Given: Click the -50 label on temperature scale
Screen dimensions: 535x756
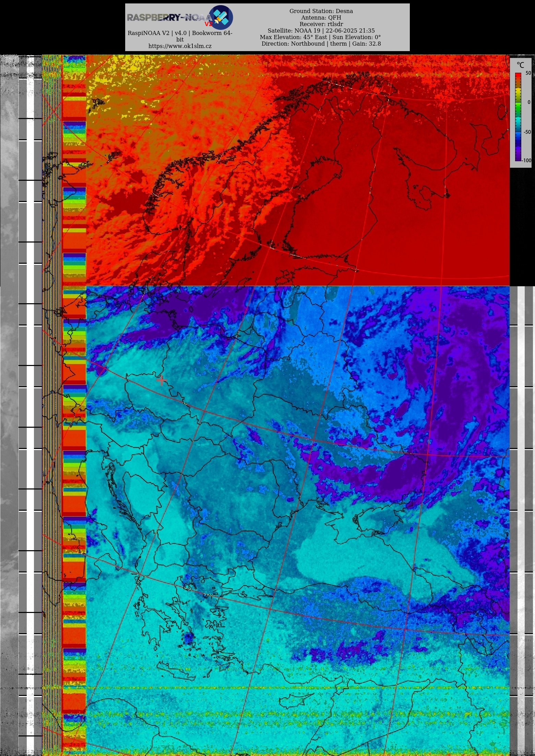Looking at the screenshot, I should [527, 132].
